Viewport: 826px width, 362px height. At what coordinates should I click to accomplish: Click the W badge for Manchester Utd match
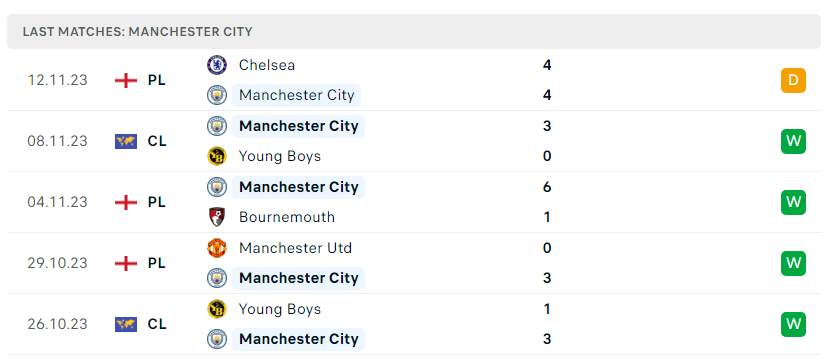click(793, 263)
